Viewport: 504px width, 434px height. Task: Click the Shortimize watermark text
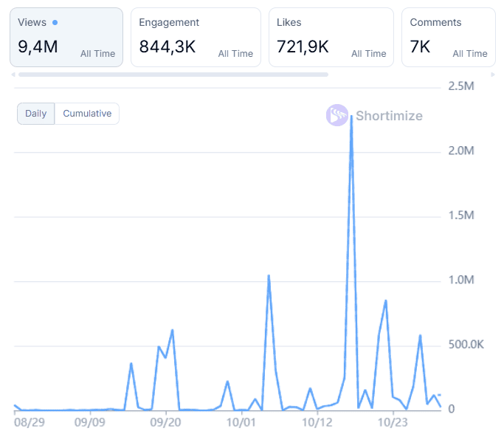coord(389,116)
